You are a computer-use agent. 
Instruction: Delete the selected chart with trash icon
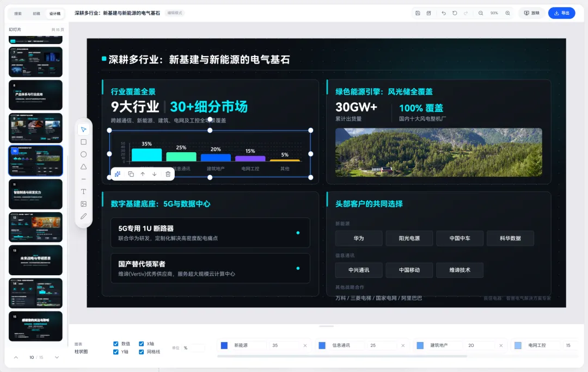168,174
